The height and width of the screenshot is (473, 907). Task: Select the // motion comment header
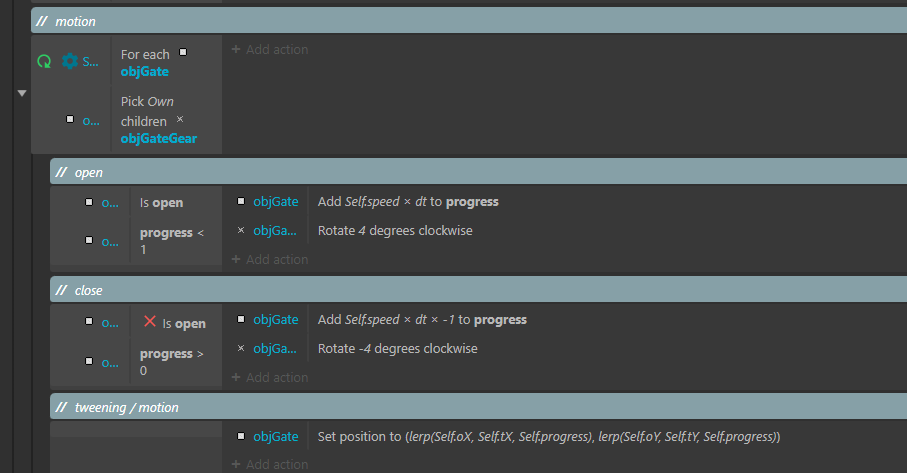469,21
